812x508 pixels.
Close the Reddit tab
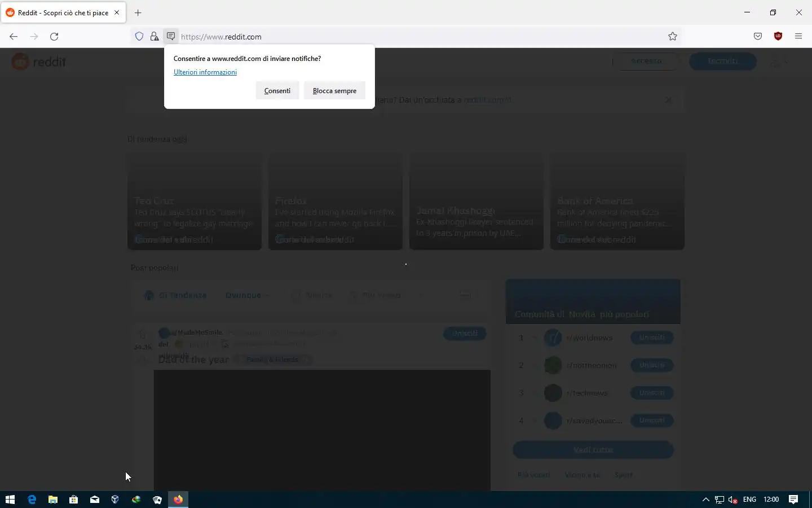pos(117,12)
